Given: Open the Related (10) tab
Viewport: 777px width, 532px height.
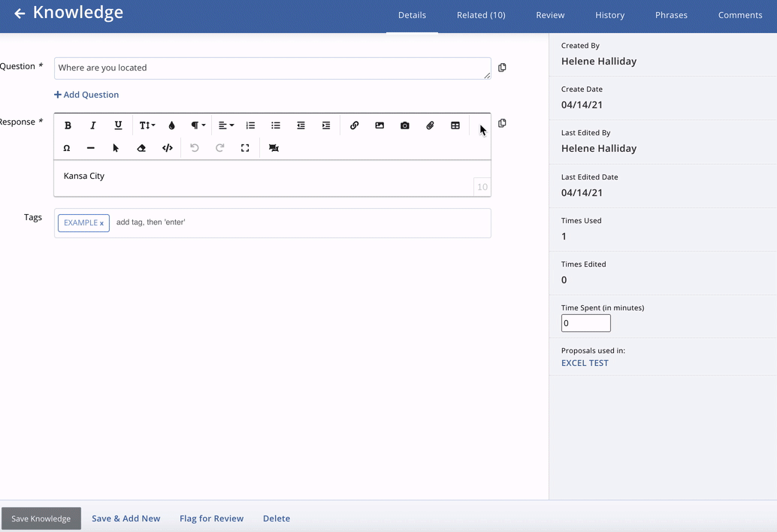Looking at the screenshot, I should [481, 15].
